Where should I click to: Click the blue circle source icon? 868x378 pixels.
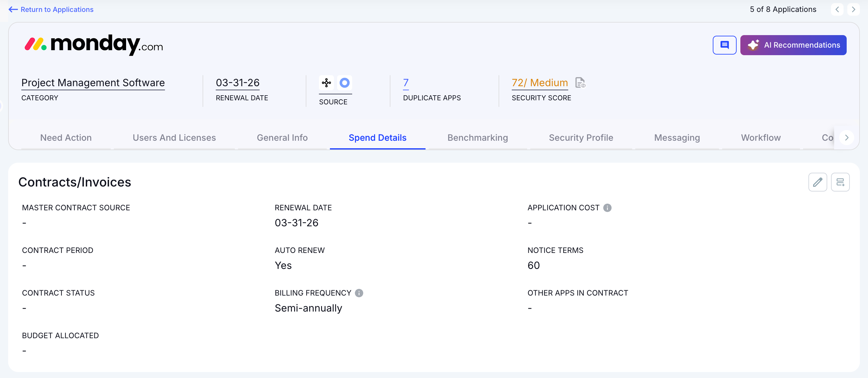(x=344, y=82)
